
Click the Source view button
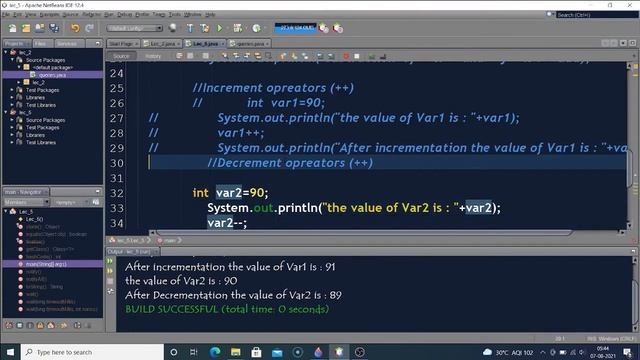click(x=121, y=56)
